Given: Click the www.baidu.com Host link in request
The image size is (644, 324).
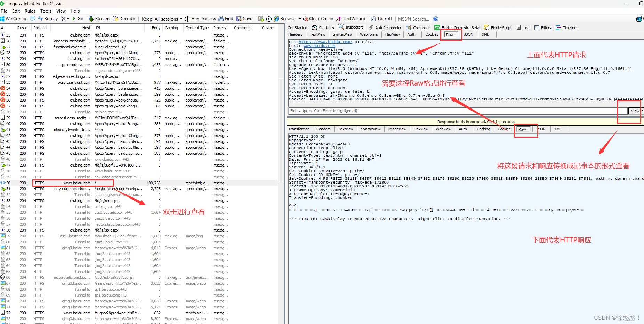Looking at the screenshot, I should pos(319,46).
